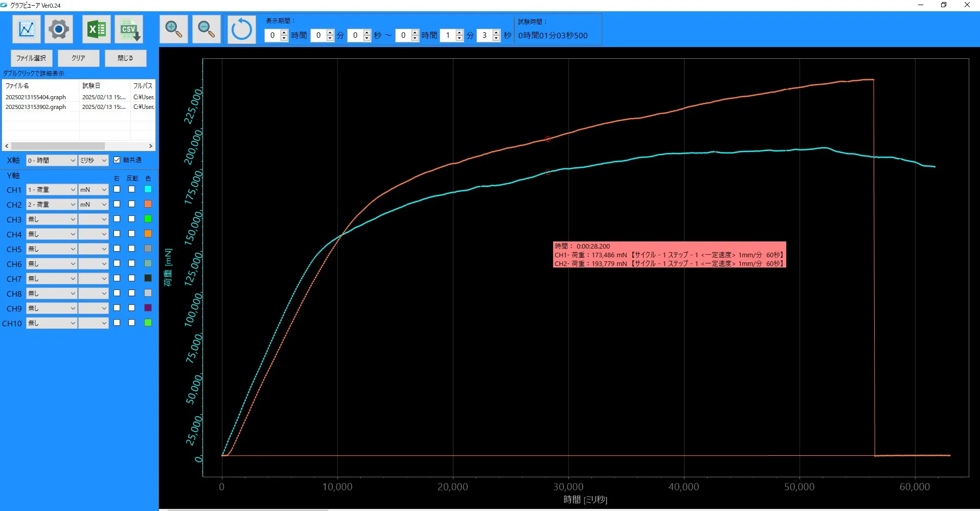This screenshot has height=511, width=980.
Task: Decrease the start seconds stepper
Action: tap(367, 38)
